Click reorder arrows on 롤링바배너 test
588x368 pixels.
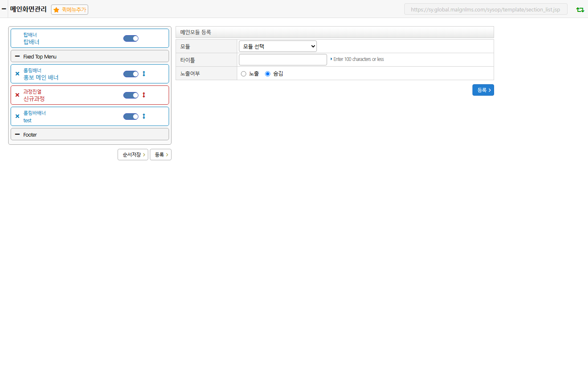pyautogui.click(x=144, y=117)
